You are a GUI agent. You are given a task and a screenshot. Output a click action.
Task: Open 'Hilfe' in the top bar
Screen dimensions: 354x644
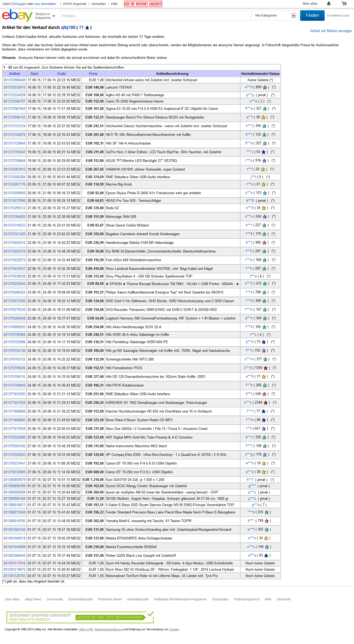tap(114, 4)
